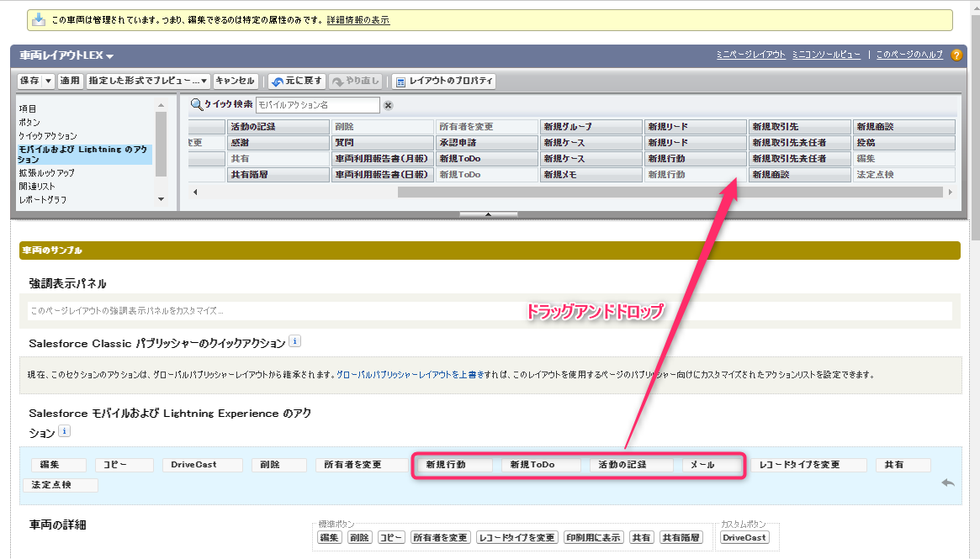Click the 元に戻す undo button
The width and height of the screenshot is (980, 559).
[x=297, y=82]
